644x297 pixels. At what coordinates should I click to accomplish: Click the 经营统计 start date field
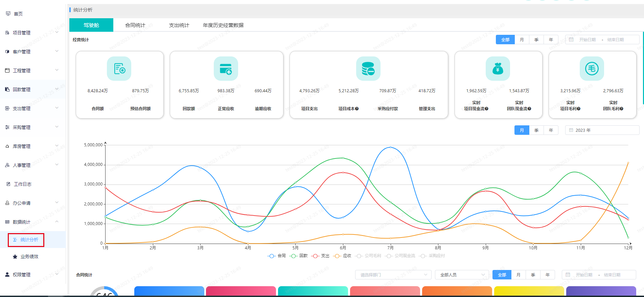[587, 40]
